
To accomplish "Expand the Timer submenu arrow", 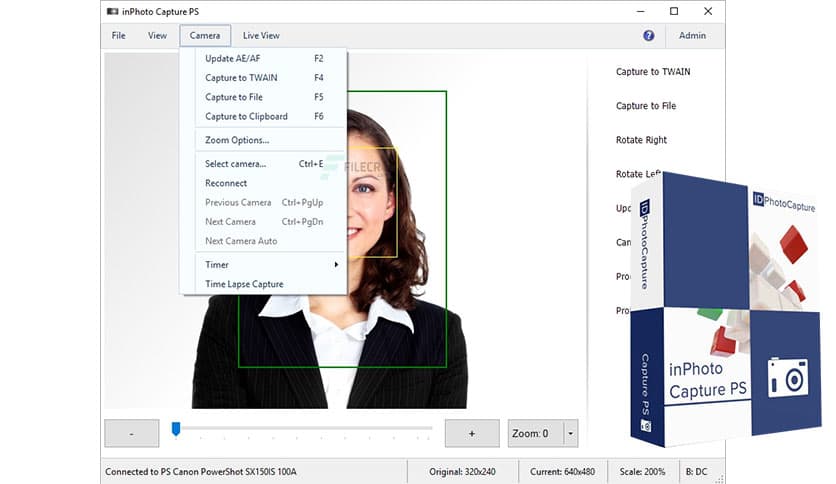I will click(336, 265).
